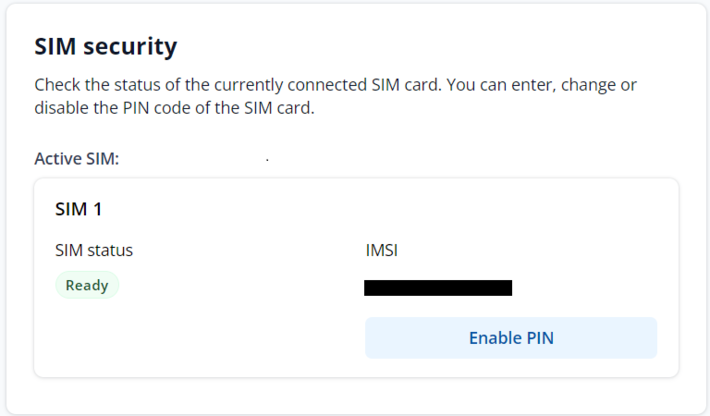Click the redacted IMSI number value

click(x=438, y=288)
